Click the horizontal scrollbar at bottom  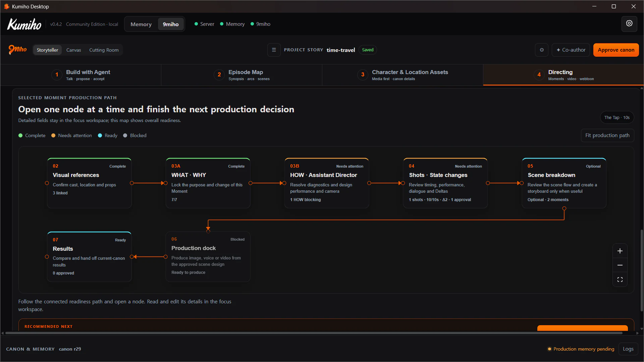click(314, 333)
